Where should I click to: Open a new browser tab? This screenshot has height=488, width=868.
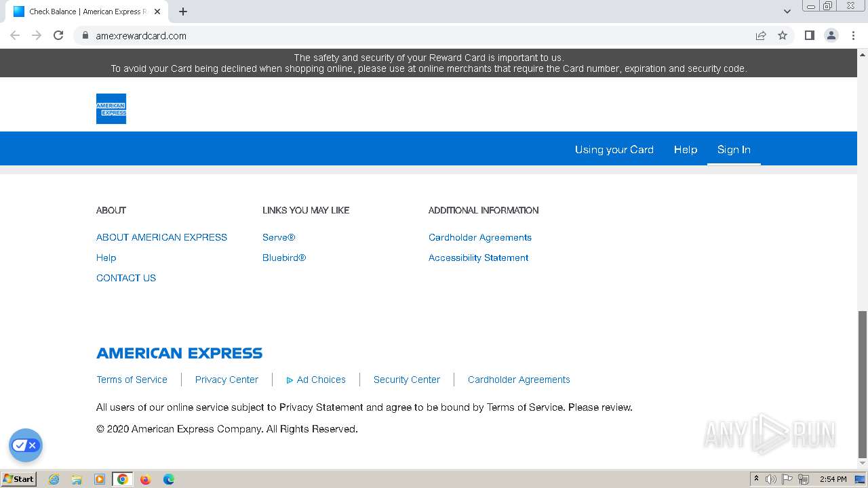[x=183, y=12]
